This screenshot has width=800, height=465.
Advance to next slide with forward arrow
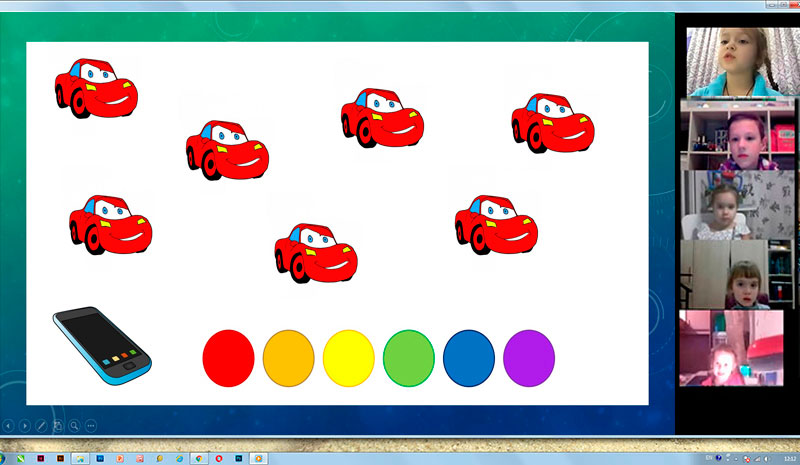coord(24,426)
